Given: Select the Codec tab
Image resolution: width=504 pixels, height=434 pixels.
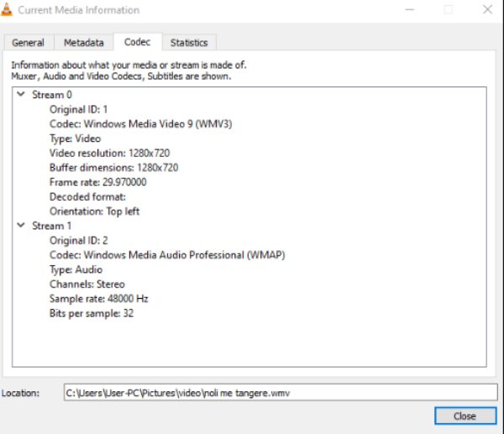Looking at the screenshot, I should [x=138, y=42].
